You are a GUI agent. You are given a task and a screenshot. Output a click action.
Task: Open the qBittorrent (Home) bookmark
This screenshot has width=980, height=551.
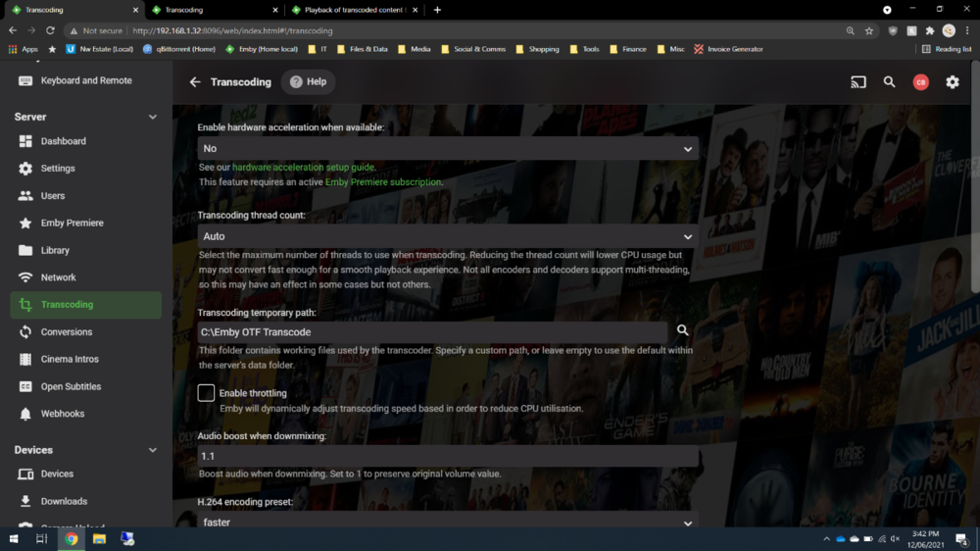click(x=178, y=49)
